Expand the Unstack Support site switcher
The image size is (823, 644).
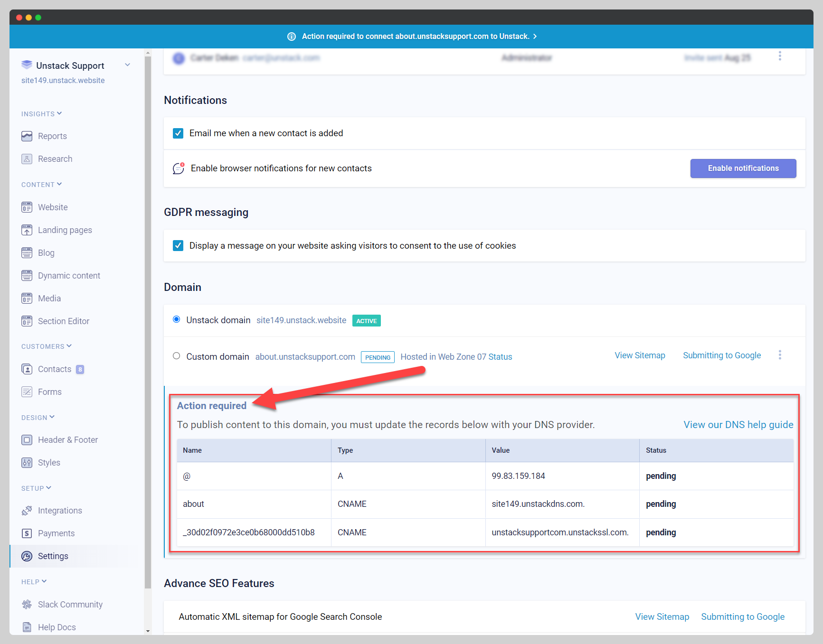click(127, 65)
